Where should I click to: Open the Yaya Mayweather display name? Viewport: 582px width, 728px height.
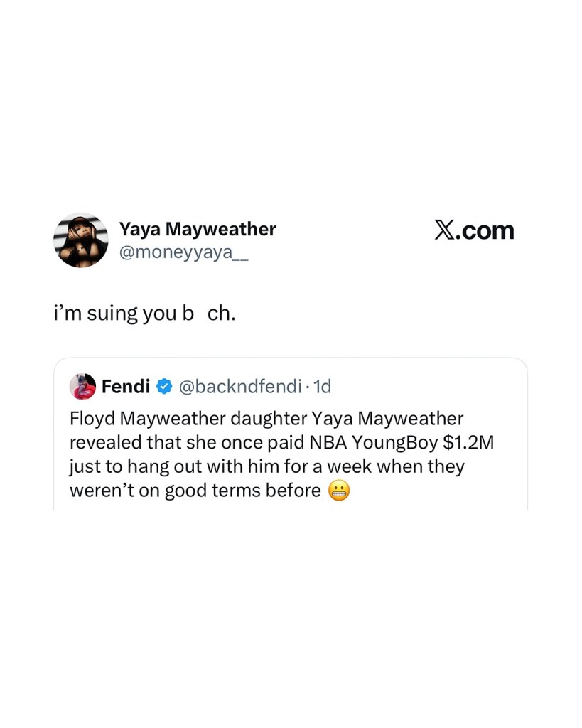pos(197,229)
